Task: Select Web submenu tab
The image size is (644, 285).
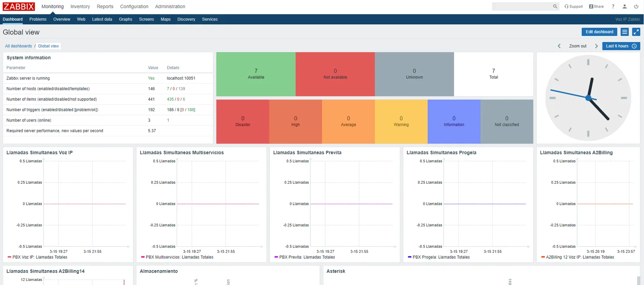Action: [81, 19]
